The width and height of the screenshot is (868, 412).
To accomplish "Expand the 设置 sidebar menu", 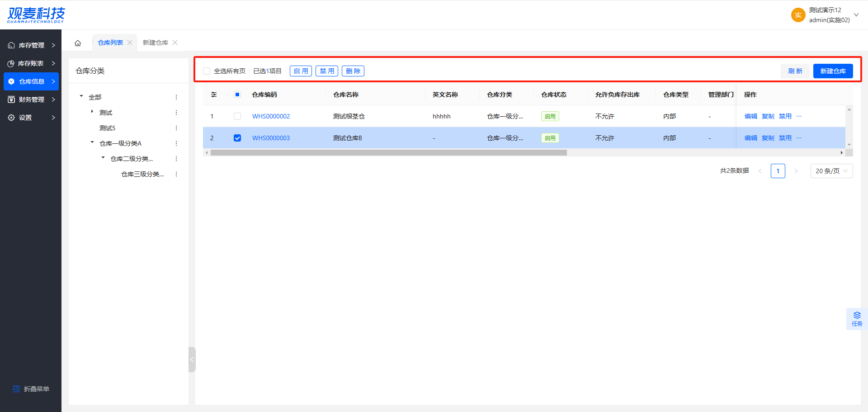I will click(x=31, y=118).
